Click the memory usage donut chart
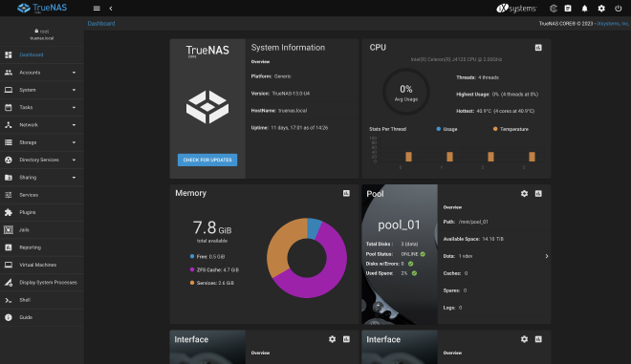Screen dimensions: 631x364 tap(307, 258)
